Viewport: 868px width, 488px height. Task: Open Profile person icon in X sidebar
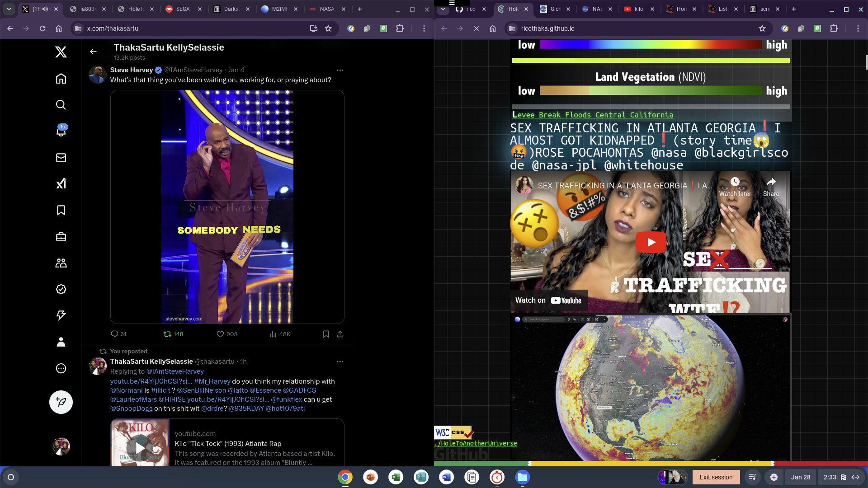[x=61, y=342]
